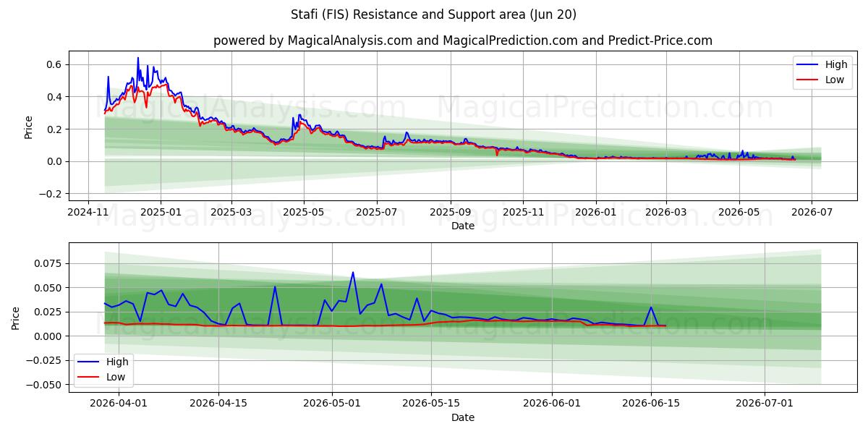The image size is (868, 434).
Task: Click the top chart x-axis label '2025-09'
Action: click(451, 212)
